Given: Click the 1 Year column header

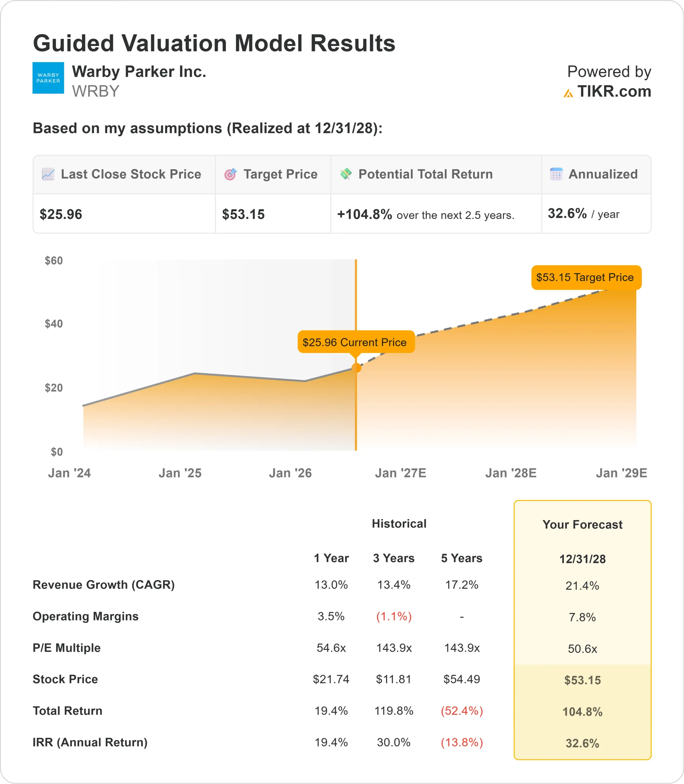Looking at the screenshot, I should 331,558.
